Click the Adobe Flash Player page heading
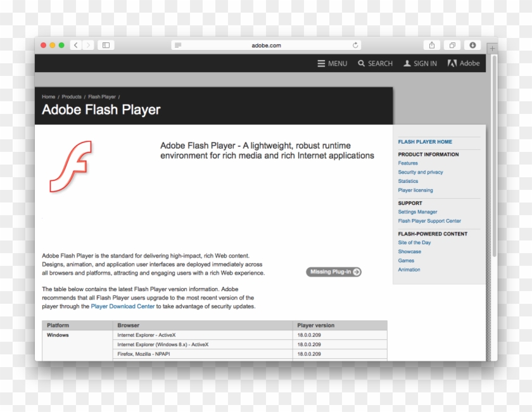The image size is (532, 412). 101,109
